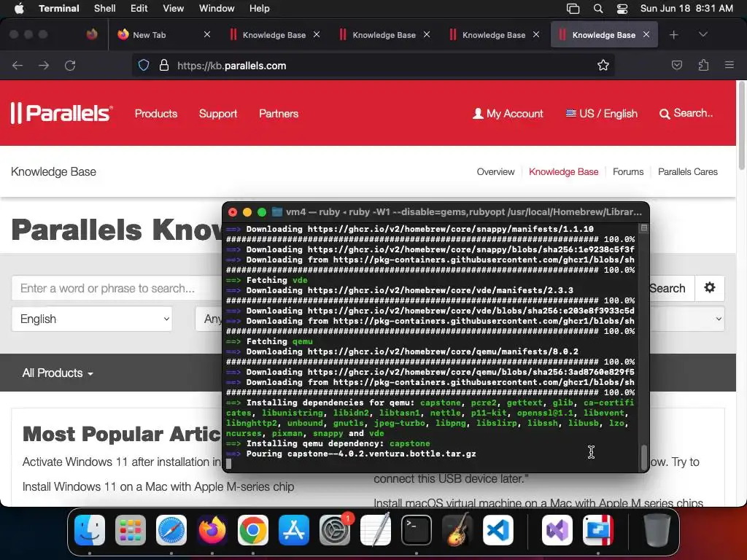Reload the current page
Screen dimensions: 747x560
(x=70, y=65)
